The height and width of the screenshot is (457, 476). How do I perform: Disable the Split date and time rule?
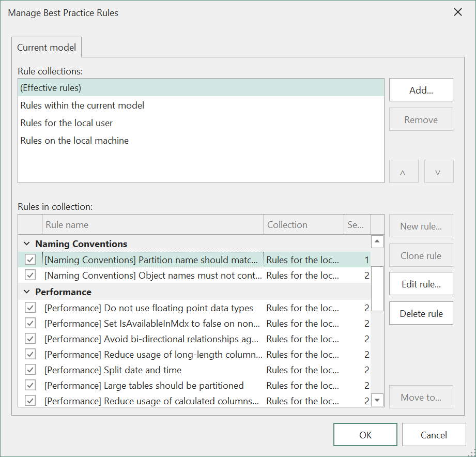tap(30, 370)
